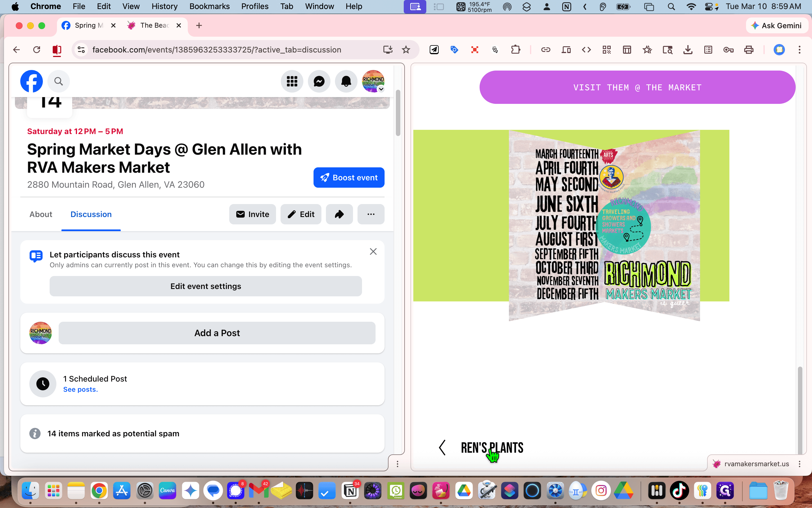Select the Discussion tab
The image size is (812, 508).
pos(91,214)
